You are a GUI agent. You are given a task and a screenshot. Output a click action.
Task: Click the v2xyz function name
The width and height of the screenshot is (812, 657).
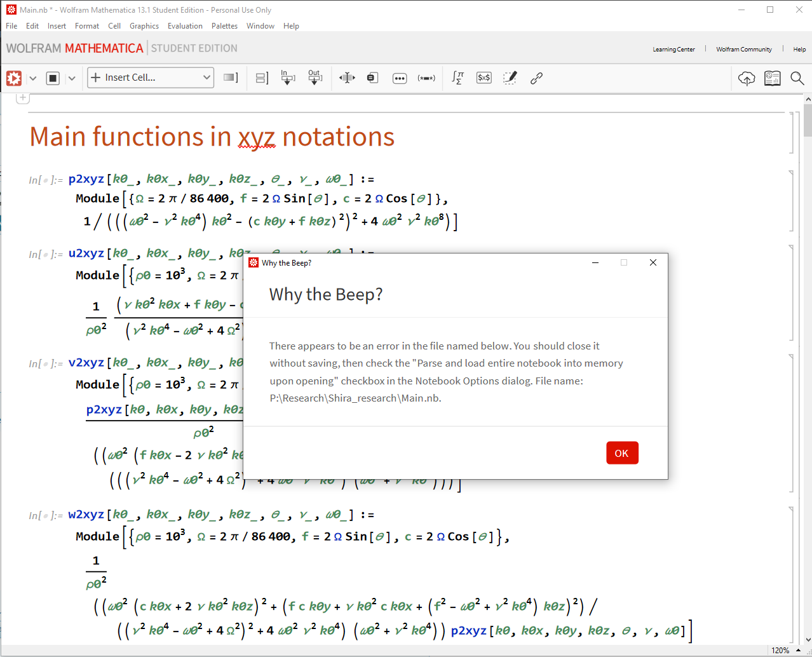click(86, 362)
